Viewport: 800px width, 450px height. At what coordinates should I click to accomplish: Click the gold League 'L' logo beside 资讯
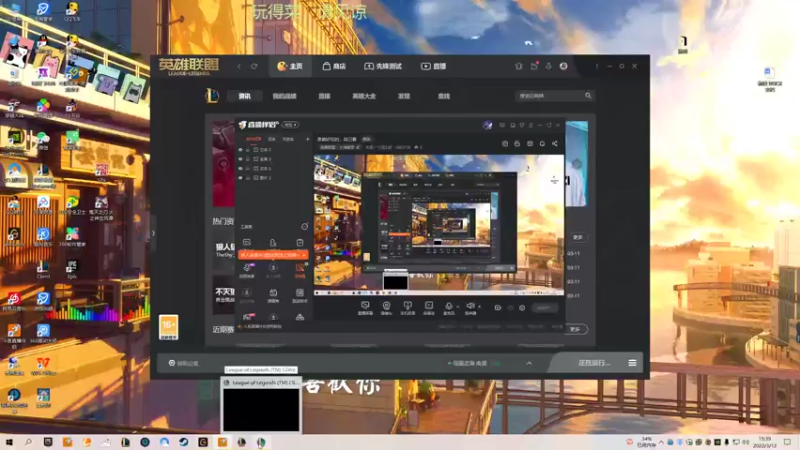(212, 95)
